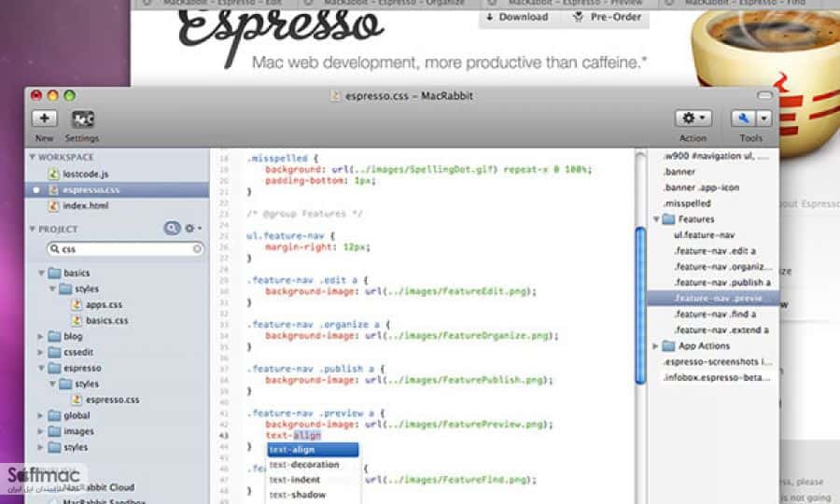Screen dimensions: 840x504
Task: Collapse the PROJECT section
Action: tap(32, 229)
